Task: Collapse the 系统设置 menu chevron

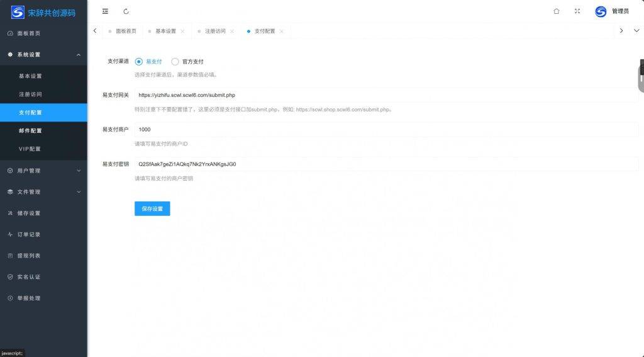Action: coord(79,55)
